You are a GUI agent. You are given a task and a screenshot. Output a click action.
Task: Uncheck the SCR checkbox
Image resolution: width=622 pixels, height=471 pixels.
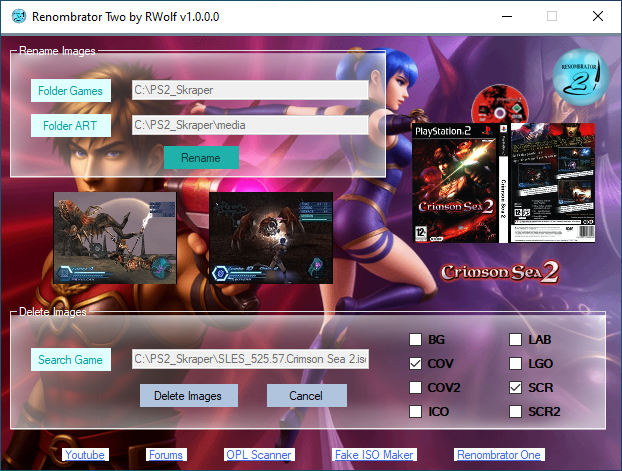515,387
